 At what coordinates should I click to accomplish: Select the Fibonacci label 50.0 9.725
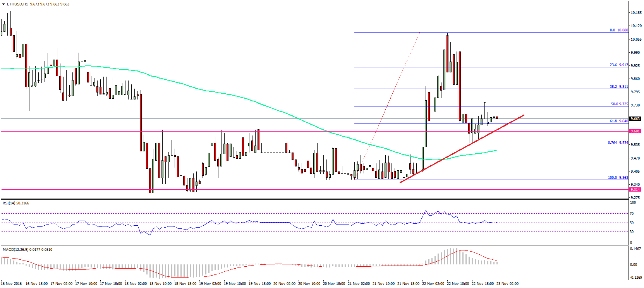coord(619,104)
